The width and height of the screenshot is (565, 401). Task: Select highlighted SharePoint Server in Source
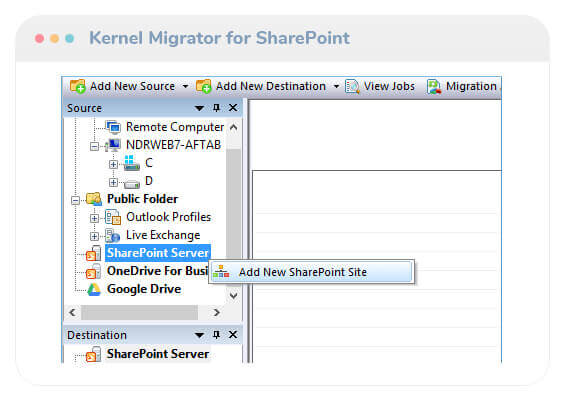(x=158, y=253)
